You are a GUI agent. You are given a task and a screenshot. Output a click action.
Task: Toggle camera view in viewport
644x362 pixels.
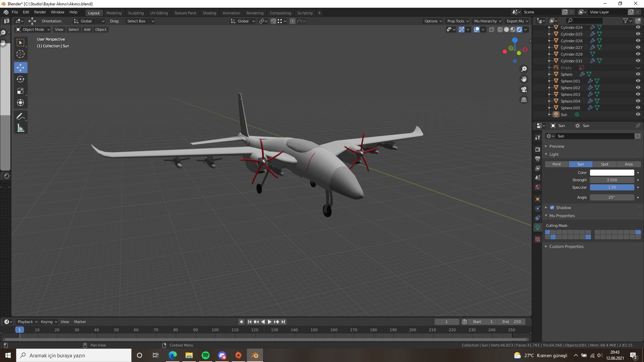click(x=524, y=89)
